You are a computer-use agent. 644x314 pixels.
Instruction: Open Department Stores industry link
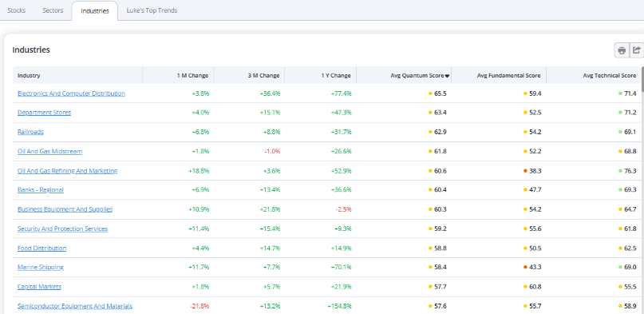[44, 113]
